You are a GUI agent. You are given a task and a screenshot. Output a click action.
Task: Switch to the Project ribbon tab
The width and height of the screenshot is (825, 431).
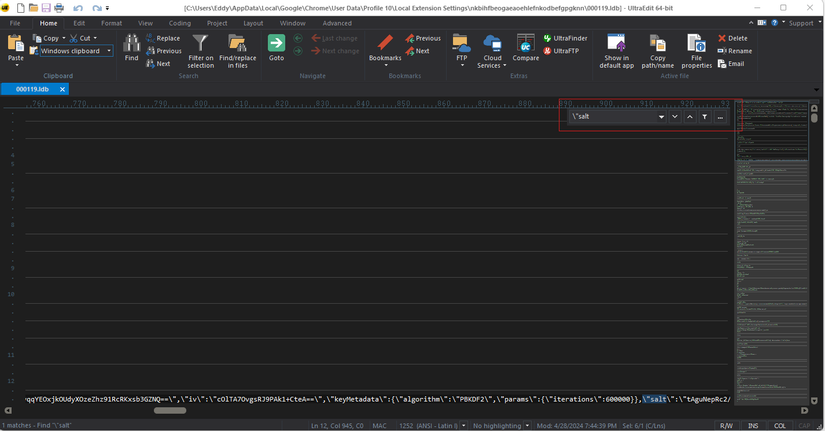tap(217, 23)
